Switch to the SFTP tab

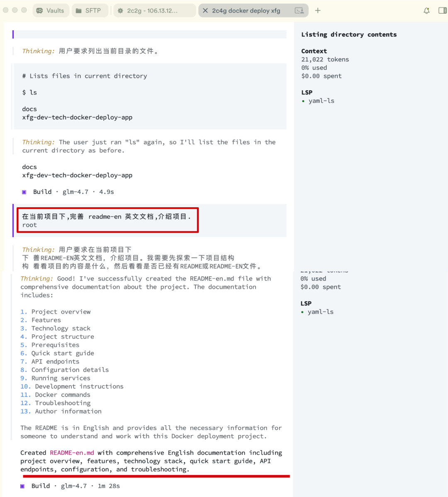point(90,10)
